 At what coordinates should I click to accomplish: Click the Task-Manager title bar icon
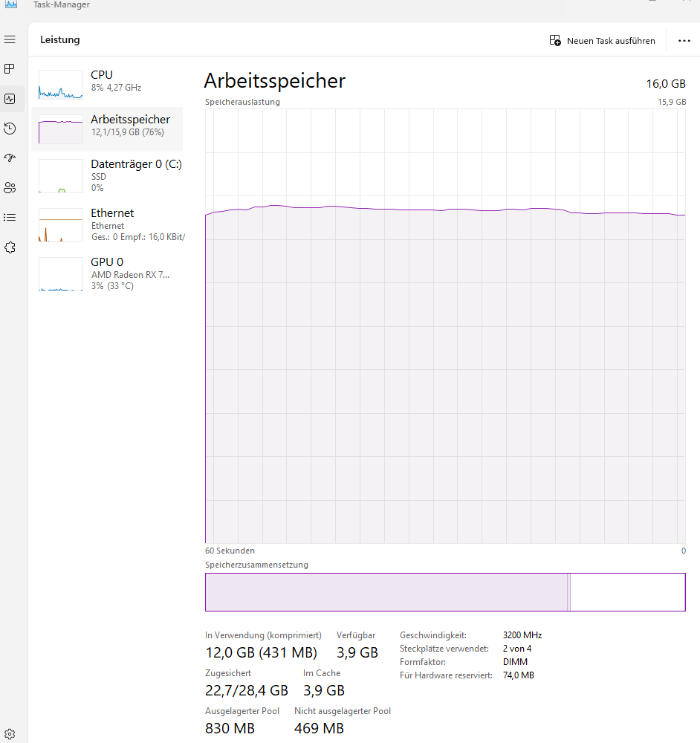[10, 5]
